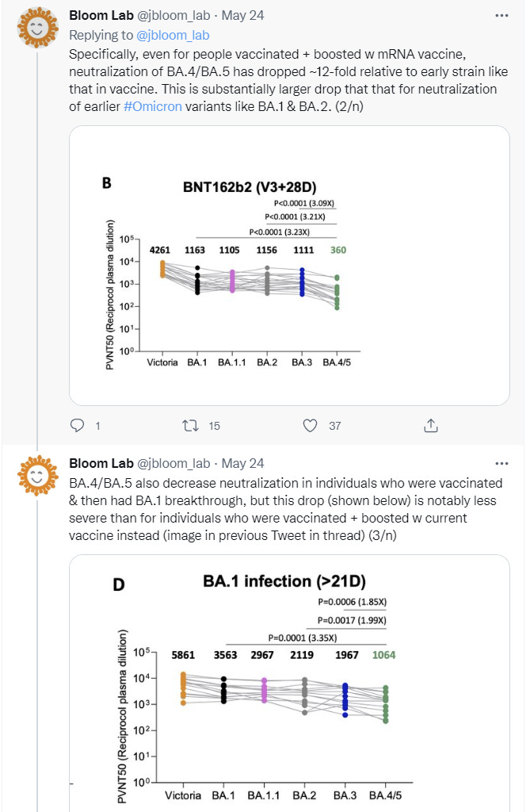530x812 pixels.
Task: Open the BNT162b2 (V3+28D) chart image
Action: [289, 266]
